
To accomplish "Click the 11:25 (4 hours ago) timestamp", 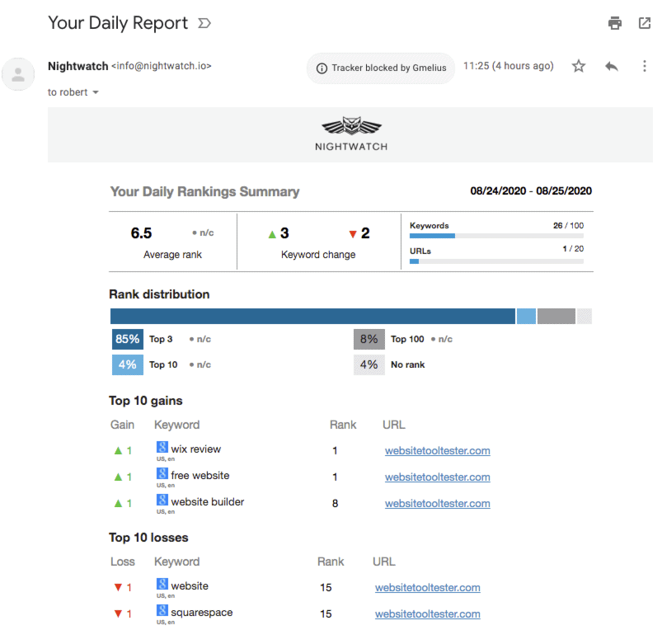I will point(509,66).
